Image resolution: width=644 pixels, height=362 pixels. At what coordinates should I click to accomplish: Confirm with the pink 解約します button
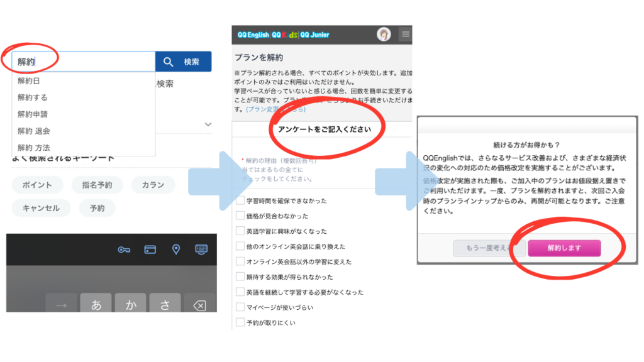(x=564, y=248)
